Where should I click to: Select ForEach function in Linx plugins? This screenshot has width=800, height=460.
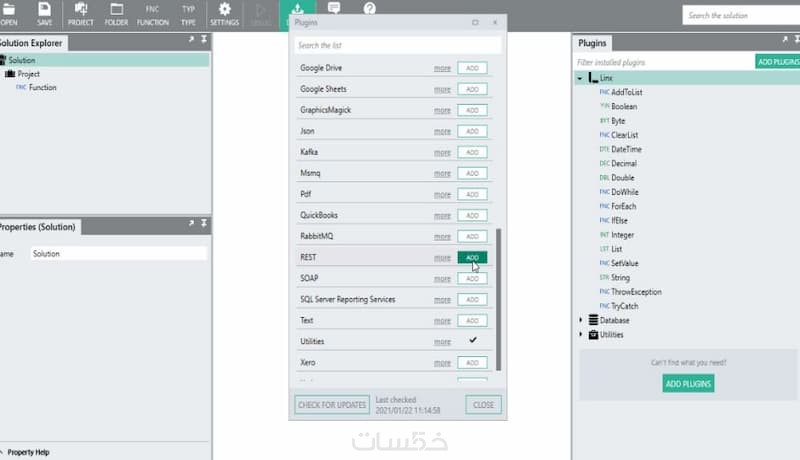[x=618, y=207]
